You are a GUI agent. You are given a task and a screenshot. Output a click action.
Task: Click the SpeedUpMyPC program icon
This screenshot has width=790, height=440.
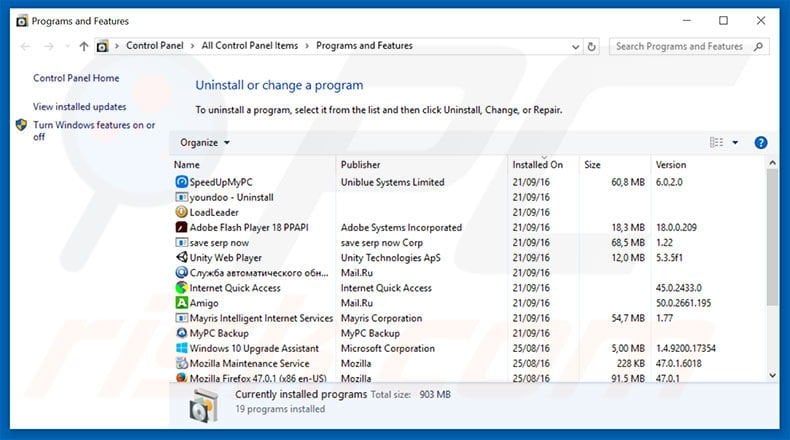point(181,182)
